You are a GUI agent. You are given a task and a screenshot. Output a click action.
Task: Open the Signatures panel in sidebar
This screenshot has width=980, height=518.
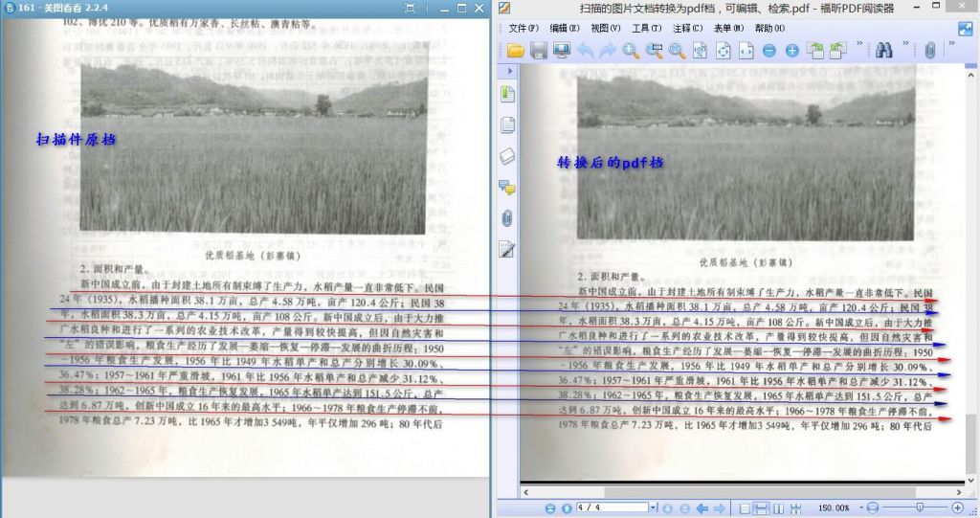(x=507, y=250)
